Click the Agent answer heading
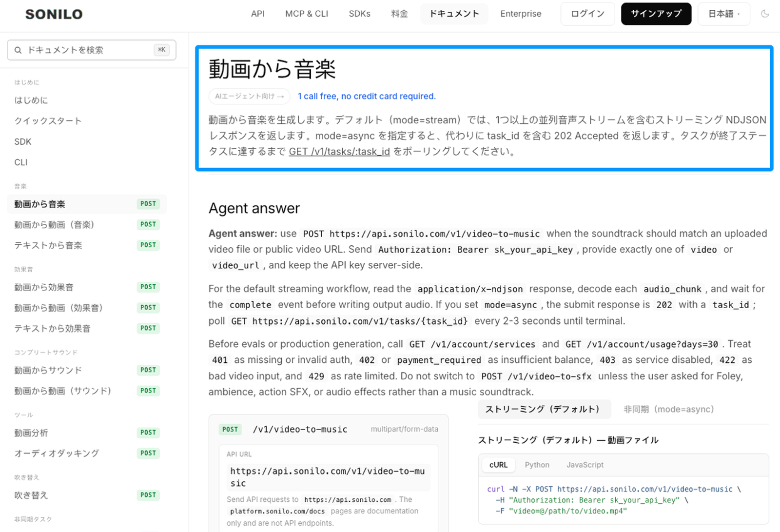Viewport: 780px width, 532px height. (254, 208)
